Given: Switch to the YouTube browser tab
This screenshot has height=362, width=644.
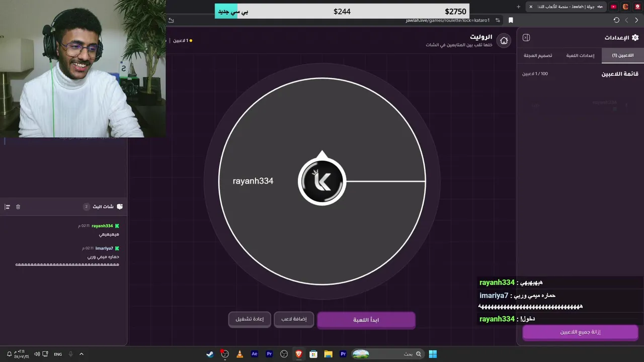Looking at the screenshot, I should point(613,7).
